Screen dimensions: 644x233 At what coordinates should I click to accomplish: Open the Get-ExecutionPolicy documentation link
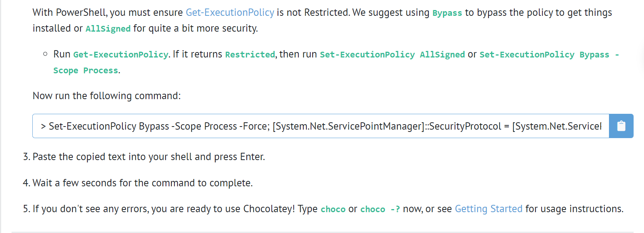click(230, 12)
